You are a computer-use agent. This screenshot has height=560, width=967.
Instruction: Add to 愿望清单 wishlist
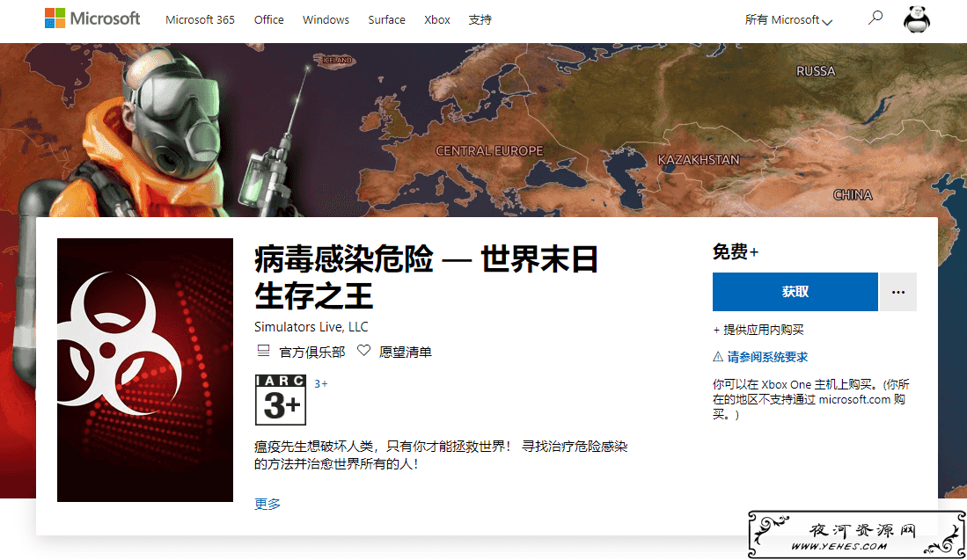tap(405, 352)
